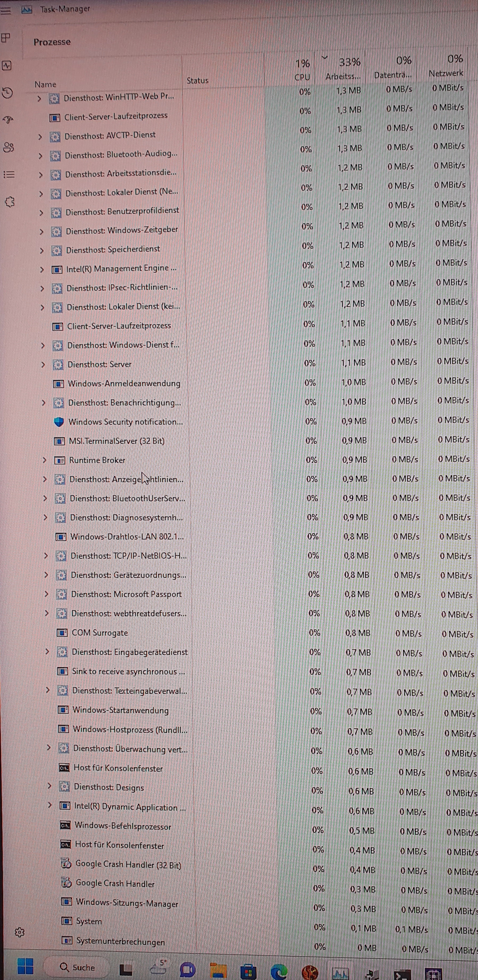Expand Diensthost: Bluetooth-Audiog... row
The image size is (478, 980).
click(40, 156)
